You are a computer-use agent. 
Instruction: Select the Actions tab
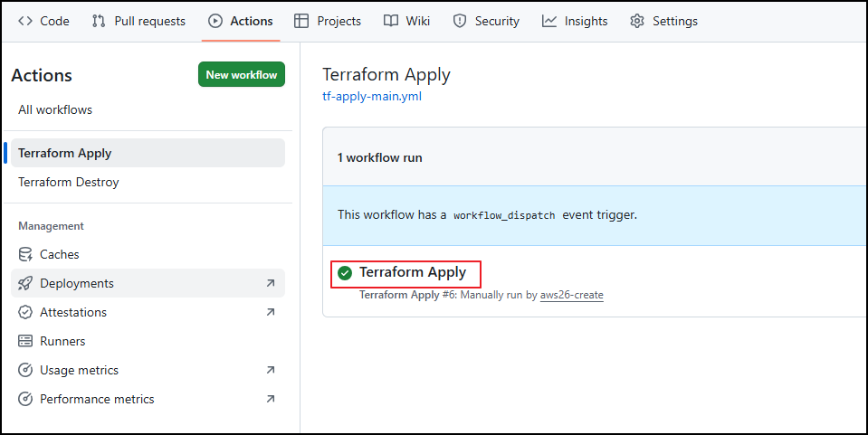[241, 21]
